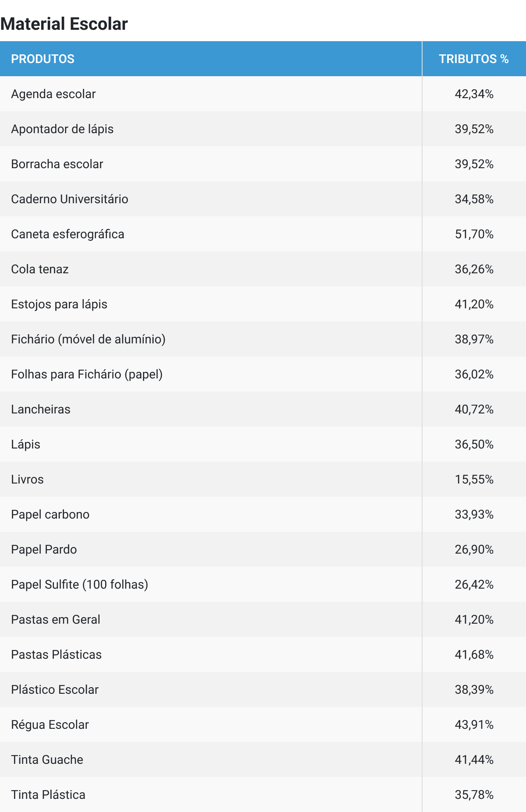Screen dimensions: 526x812
Task: Click the PRODUTOS column header
Action: coord(43,59)
